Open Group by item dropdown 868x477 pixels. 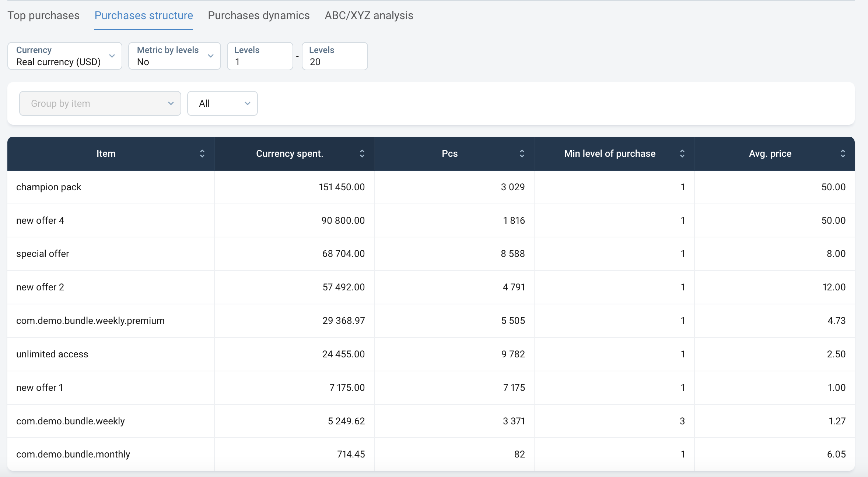tap(100, 103)
